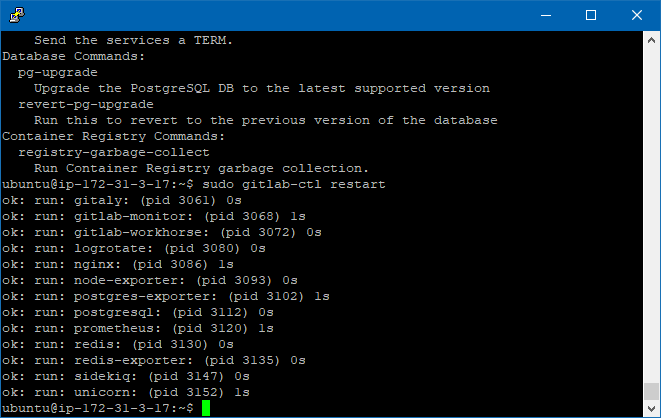Click the 'Database Commands:' heading line
This screenshot has width=661, height=418.
(74, 57)
